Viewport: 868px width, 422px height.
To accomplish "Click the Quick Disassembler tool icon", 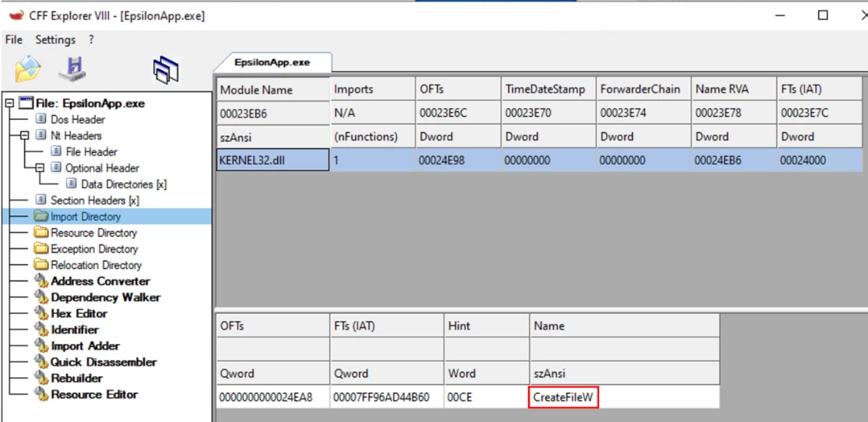I will tap(42, 362).
